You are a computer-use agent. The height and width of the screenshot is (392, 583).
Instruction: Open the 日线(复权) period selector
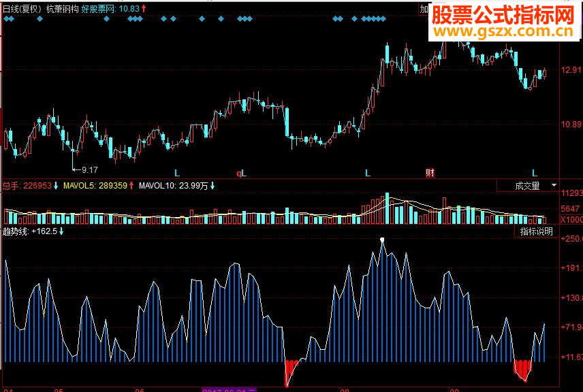coord(20,9)
